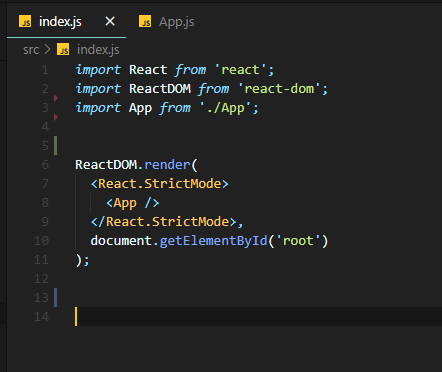Click the JS icon in the breadcrumb
This screenshot has width=442, height=372.
(63, 50)
